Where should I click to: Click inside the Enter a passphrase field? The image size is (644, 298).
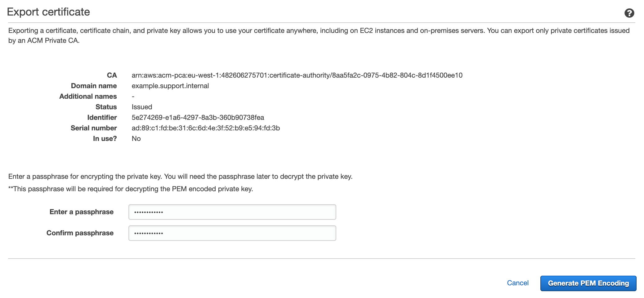coord(232,212)
